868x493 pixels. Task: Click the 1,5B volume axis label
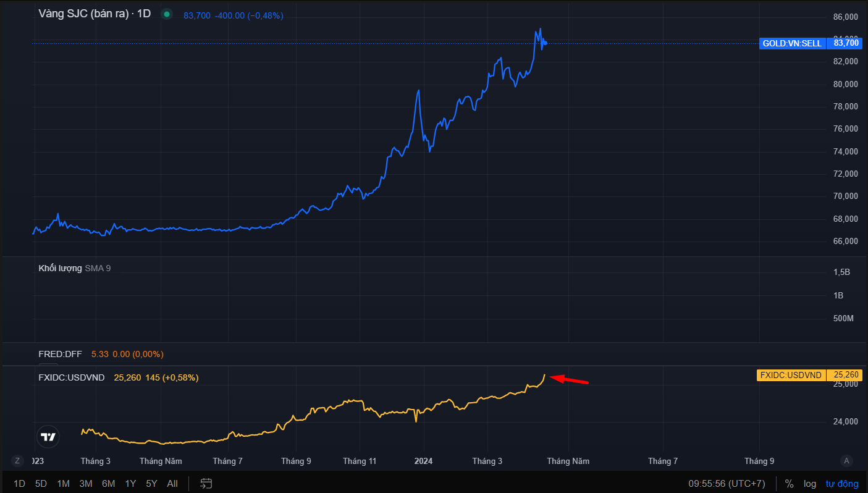coord(841,272)
